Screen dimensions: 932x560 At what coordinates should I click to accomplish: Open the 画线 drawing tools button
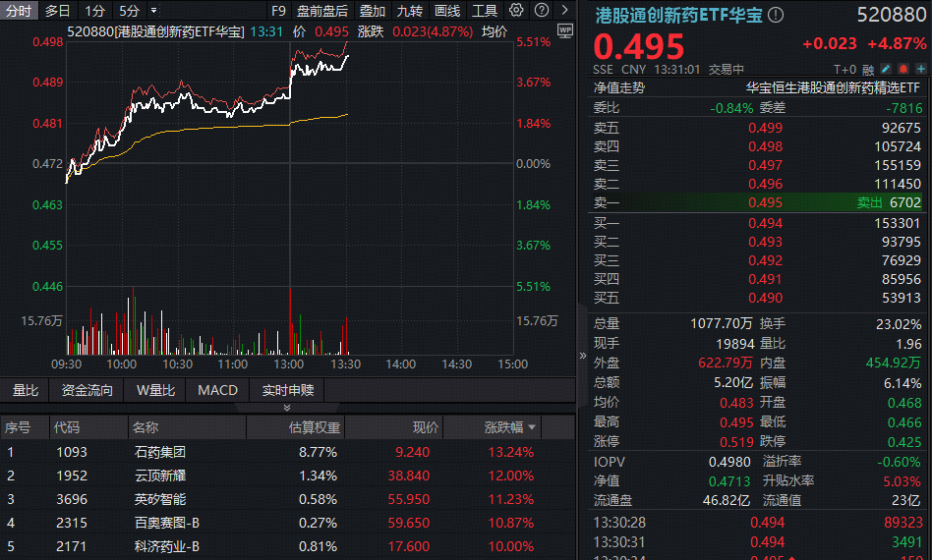tap(447, 11)
